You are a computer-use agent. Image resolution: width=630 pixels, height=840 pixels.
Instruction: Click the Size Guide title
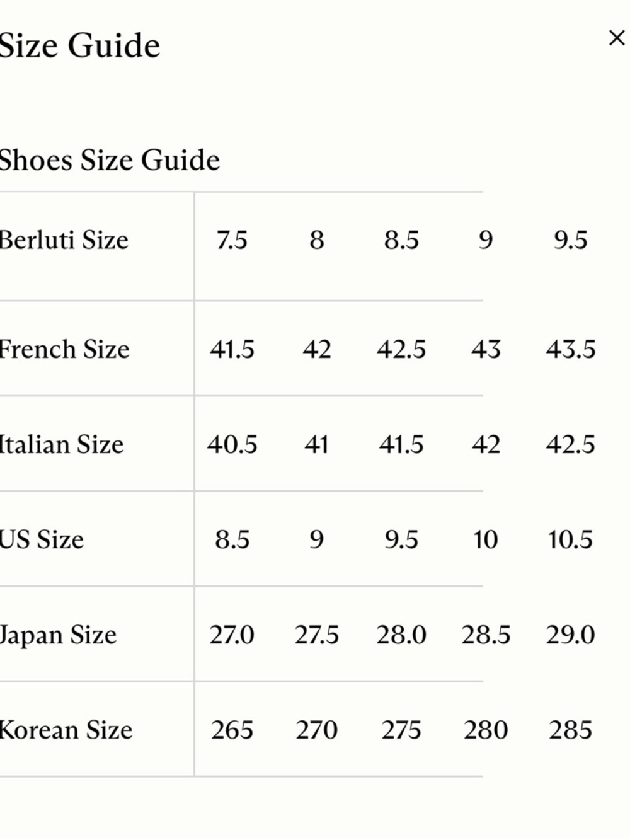79,46
